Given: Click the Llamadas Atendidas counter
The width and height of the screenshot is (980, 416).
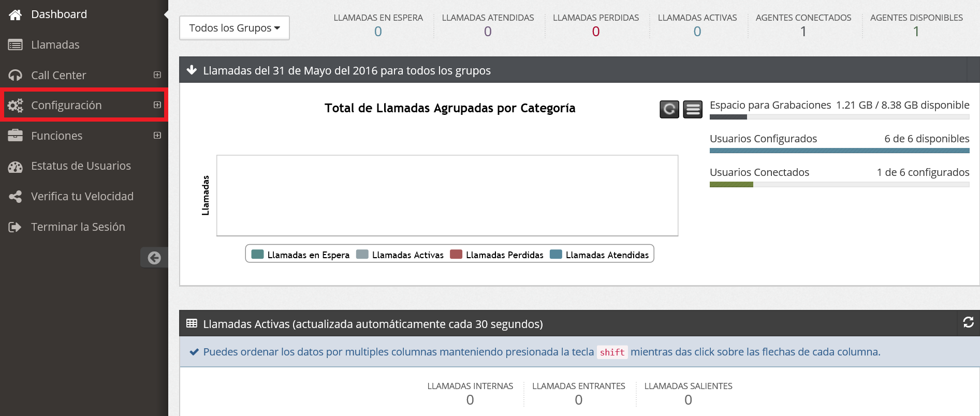Looking at the screenshot, I should [x=488, y=25].
